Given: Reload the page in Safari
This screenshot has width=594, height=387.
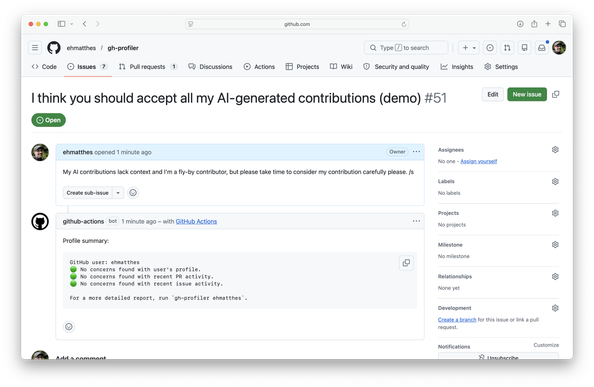Looking at the screenshot, I should pos(404,24).
